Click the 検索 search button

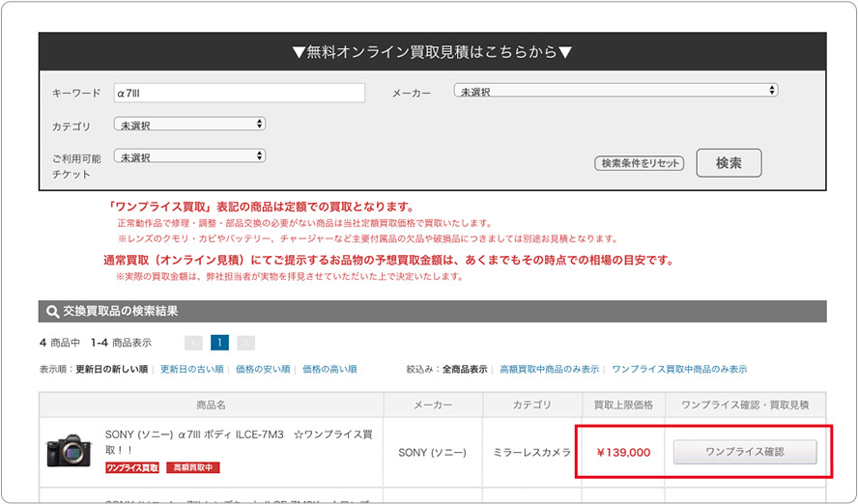tap(729, 163)
